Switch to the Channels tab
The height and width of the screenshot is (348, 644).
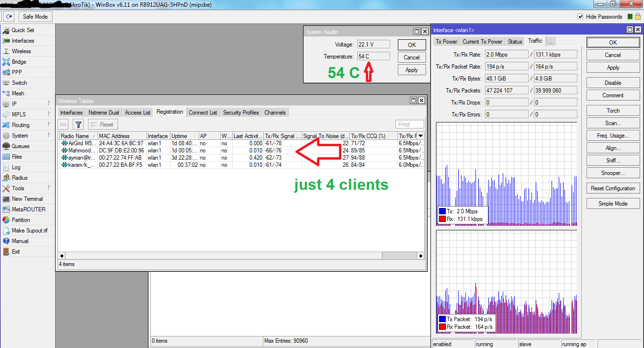click(275, 113)
